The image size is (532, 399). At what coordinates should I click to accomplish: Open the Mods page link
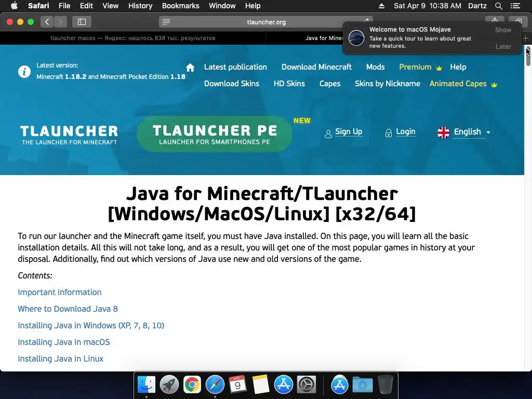click(x=375, y=67)
